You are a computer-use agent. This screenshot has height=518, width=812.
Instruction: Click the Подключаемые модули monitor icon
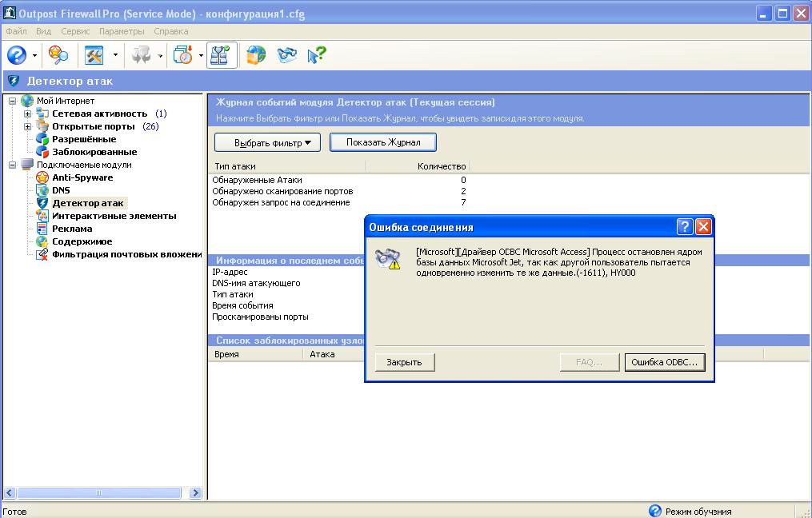coord(27,165)
